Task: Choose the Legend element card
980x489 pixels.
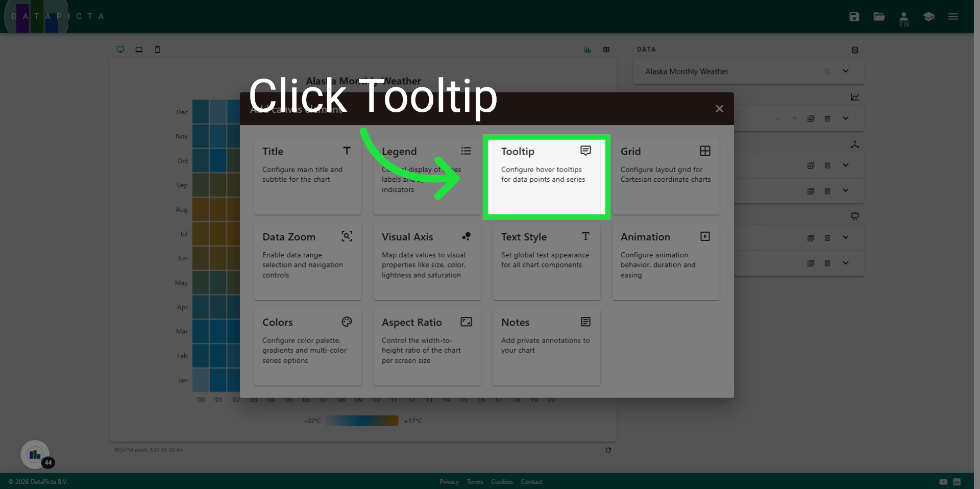Action: click(x=427, y=176)
